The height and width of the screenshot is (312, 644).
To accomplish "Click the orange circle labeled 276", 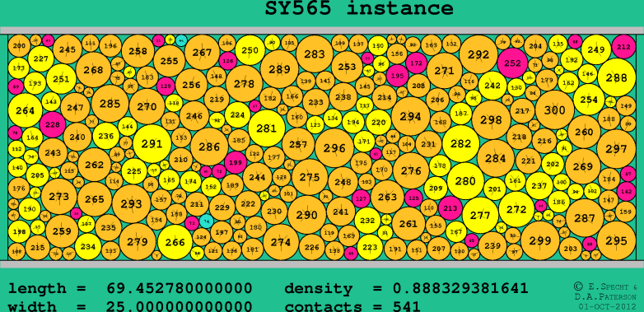I will (411, 170).
